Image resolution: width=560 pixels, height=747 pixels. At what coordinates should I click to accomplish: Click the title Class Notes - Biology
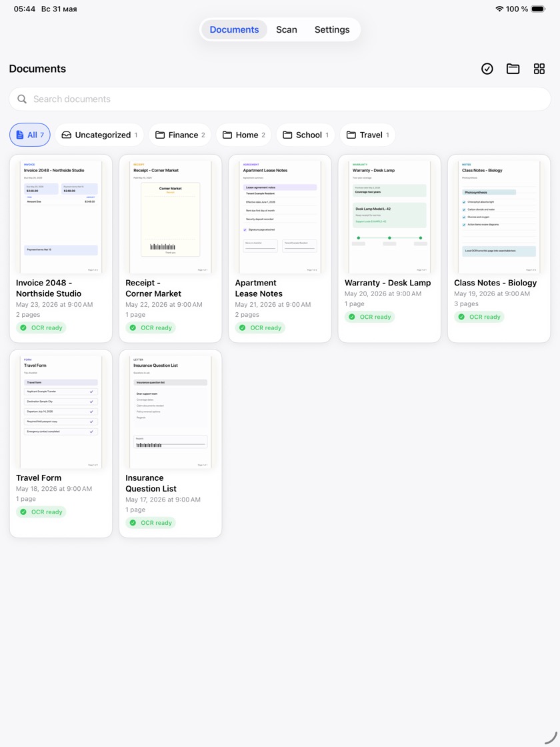[x=495, y=283]
